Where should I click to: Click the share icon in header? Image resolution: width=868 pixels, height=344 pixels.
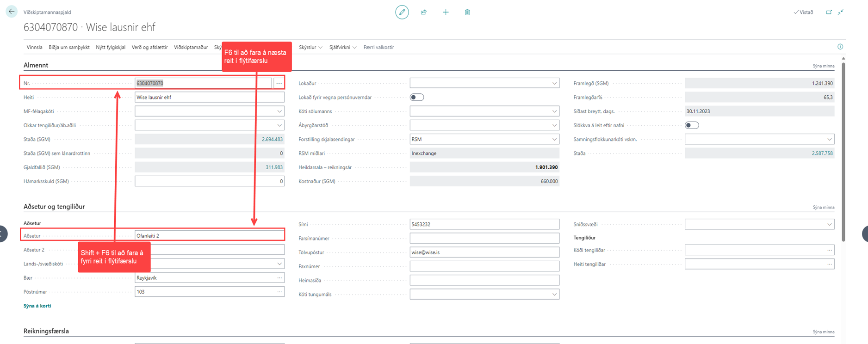[423, 12]
